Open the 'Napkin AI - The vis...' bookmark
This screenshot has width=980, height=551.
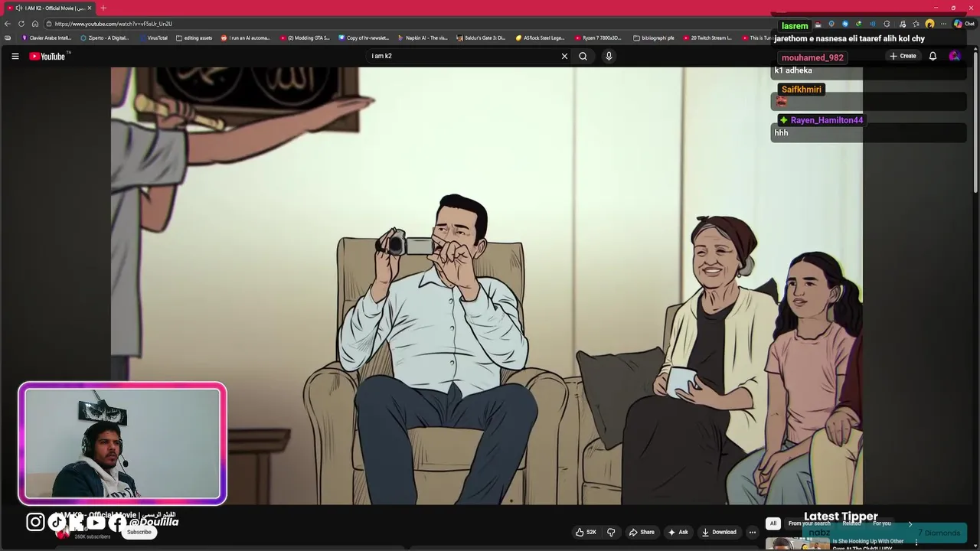pos(423,37)
